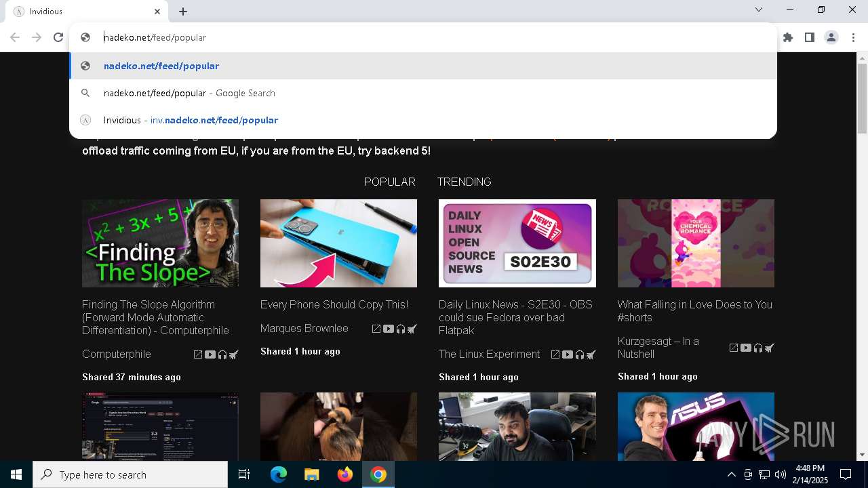
Task: Open the volume control in system tray
Action: click(780, 474)
